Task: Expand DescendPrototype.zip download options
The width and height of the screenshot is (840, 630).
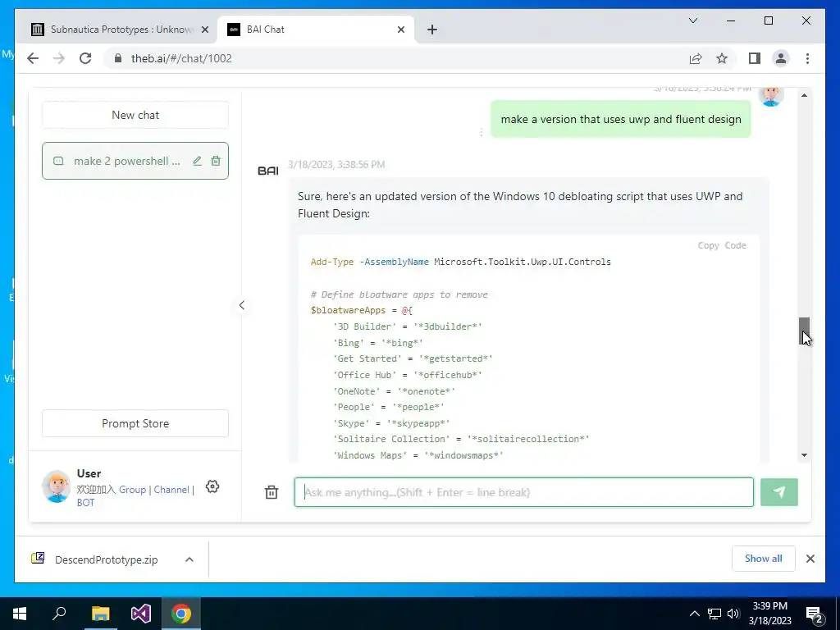Action: point(189,559)
